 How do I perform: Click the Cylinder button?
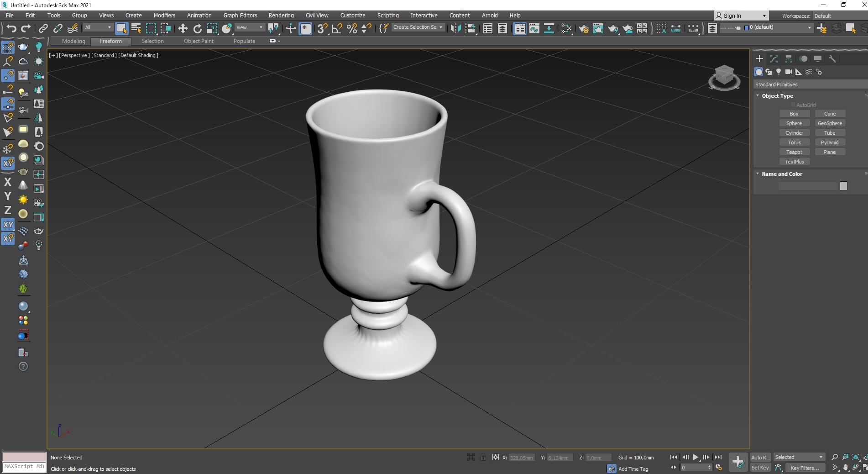pyautogui.click(x=794, y=133)
